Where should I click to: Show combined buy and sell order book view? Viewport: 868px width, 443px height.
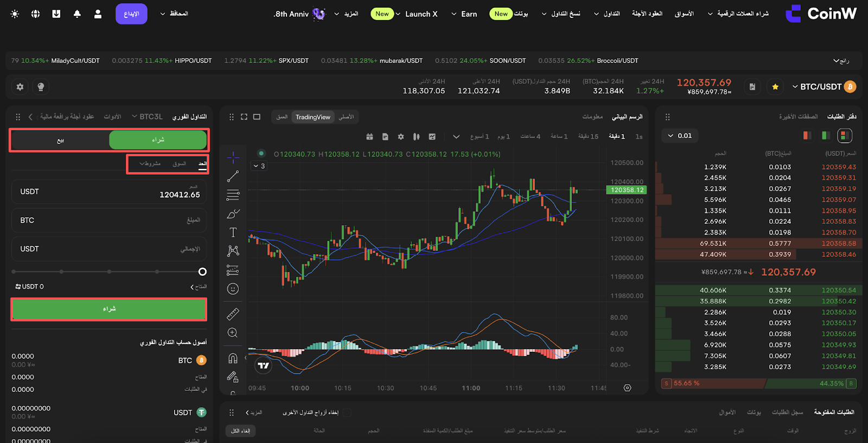[x=845, y=135]
